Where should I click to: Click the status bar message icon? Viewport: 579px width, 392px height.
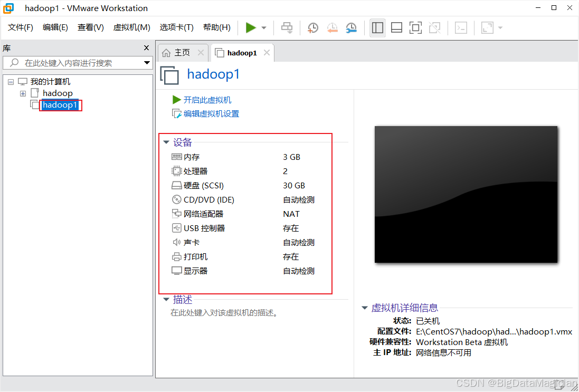[560, 384]
